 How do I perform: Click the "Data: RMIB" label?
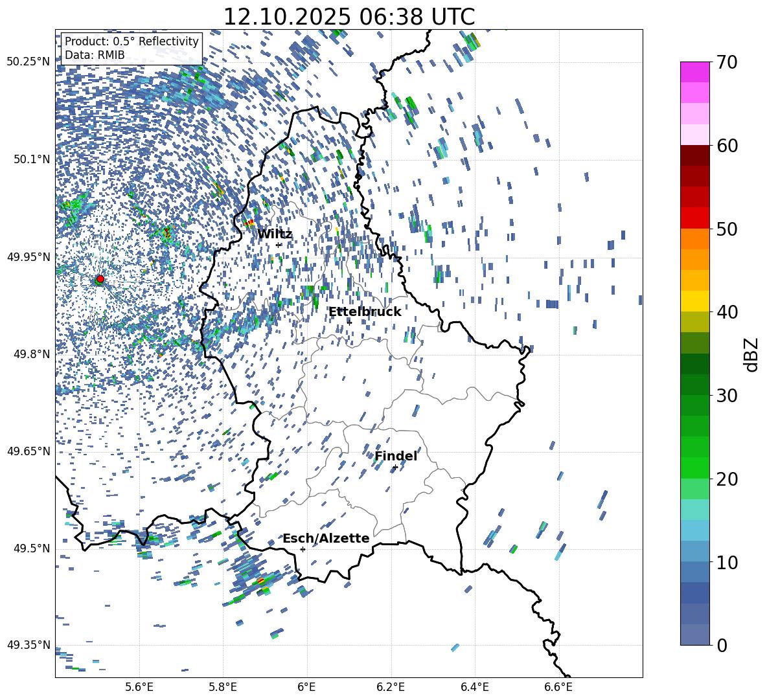(x=95, y=55)
